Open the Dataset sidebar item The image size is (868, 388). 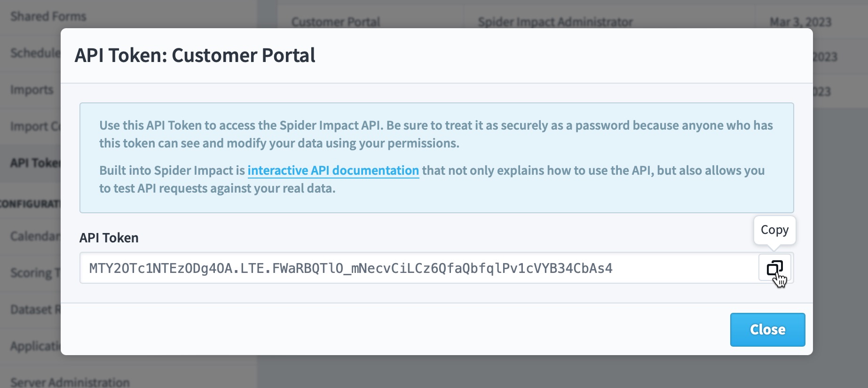(x=35, y=309)
